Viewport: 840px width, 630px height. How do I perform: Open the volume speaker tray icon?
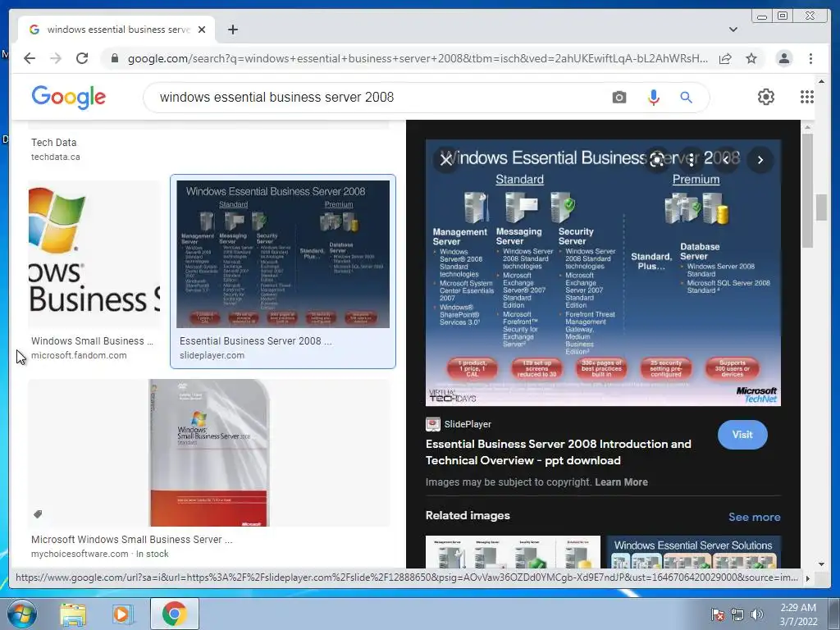click(757, 614)
